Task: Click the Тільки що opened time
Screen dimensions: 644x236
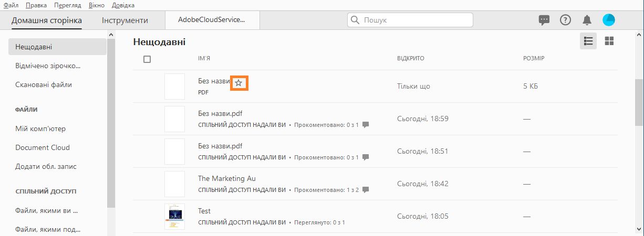Action: (x=413, y=87)
